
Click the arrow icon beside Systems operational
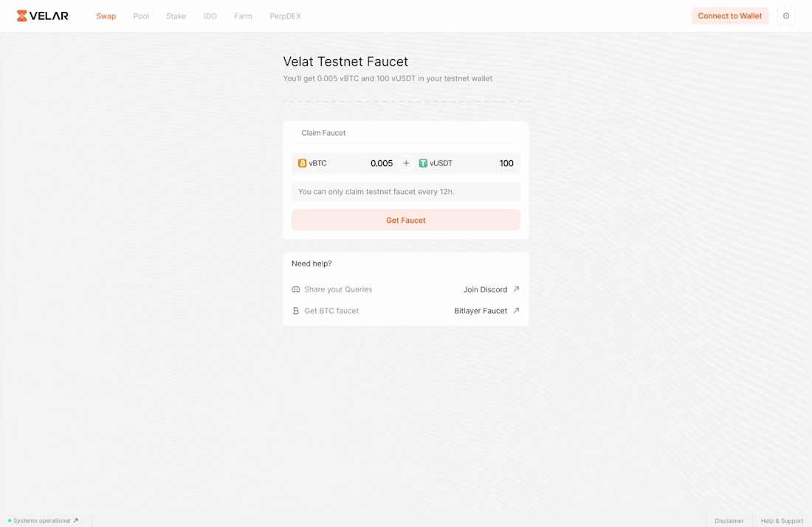[x=75, y=521]
